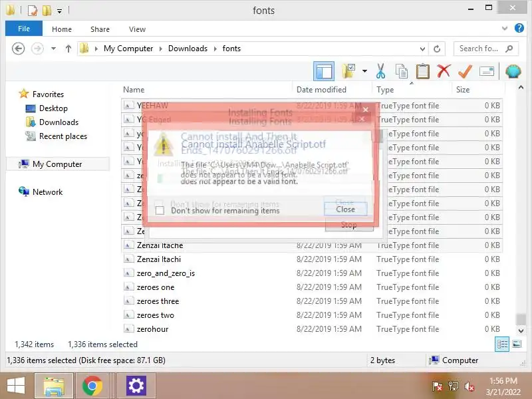Click Downloads in the address breadcrumb
The image size is (532, 399).
pos(188,49)
